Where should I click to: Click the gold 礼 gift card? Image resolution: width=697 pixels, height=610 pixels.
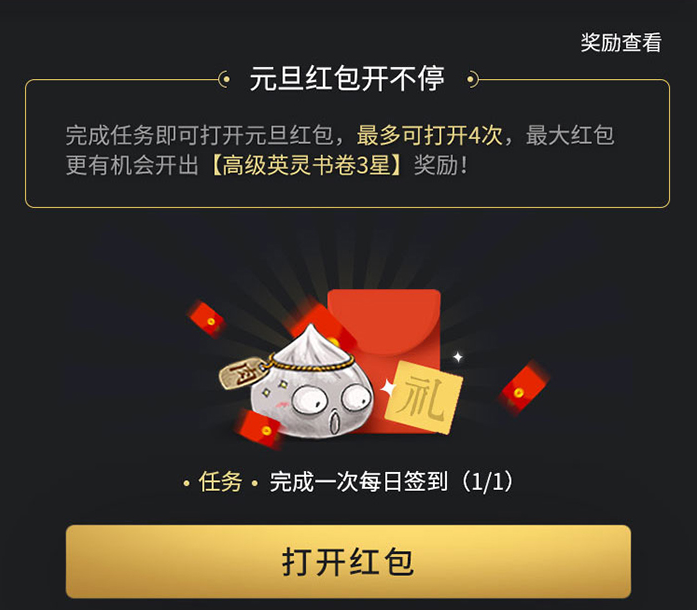[423, 397]
